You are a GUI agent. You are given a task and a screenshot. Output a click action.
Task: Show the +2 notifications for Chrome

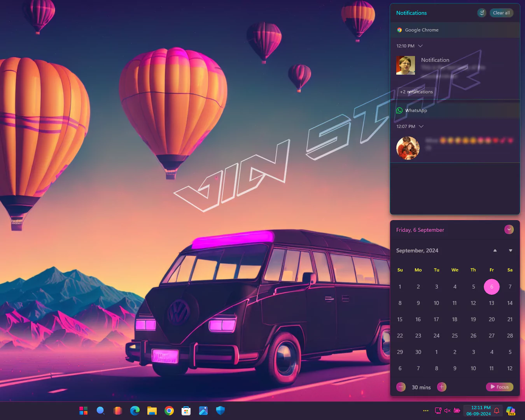(416, 92)
